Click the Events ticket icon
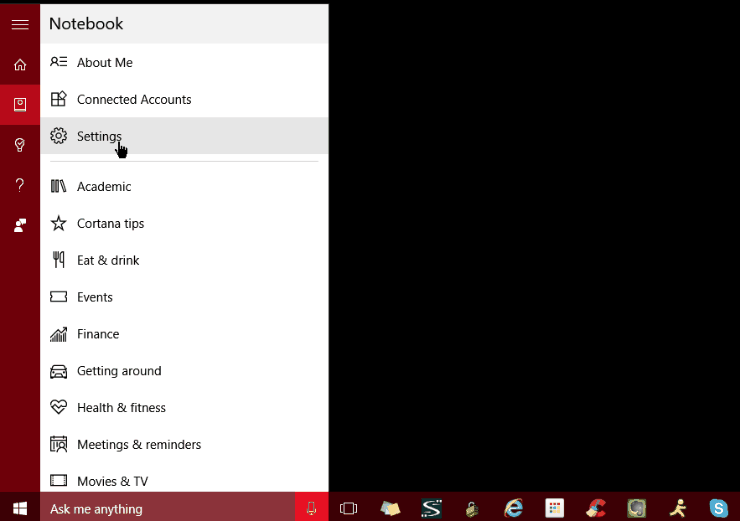The width and height of the screenshot is (740, 521). coord(59,296)
